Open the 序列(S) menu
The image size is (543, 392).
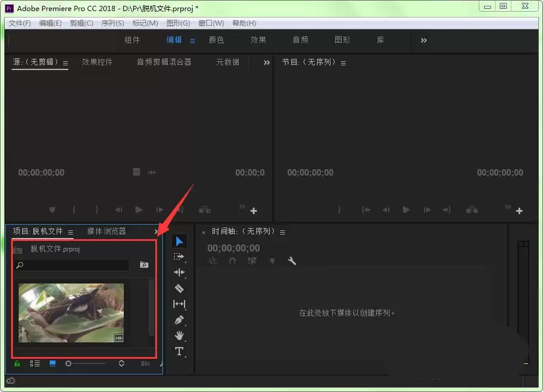coord(113,23)
